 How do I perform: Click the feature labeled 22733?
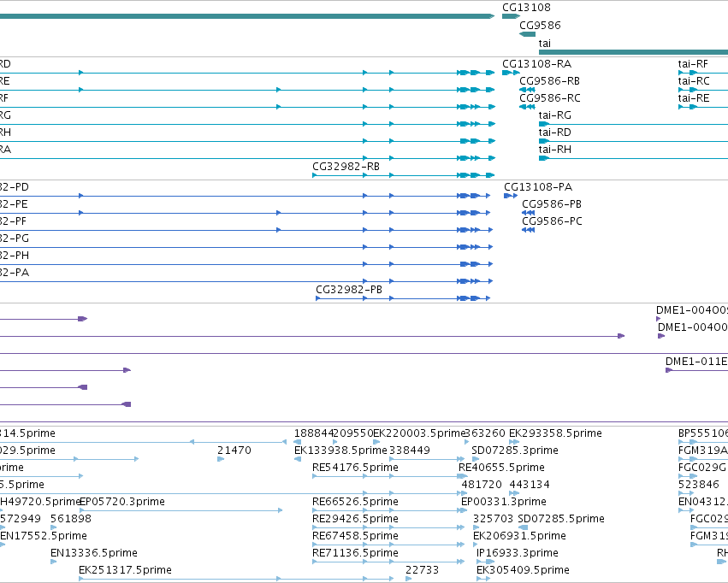tap(422, 570)
